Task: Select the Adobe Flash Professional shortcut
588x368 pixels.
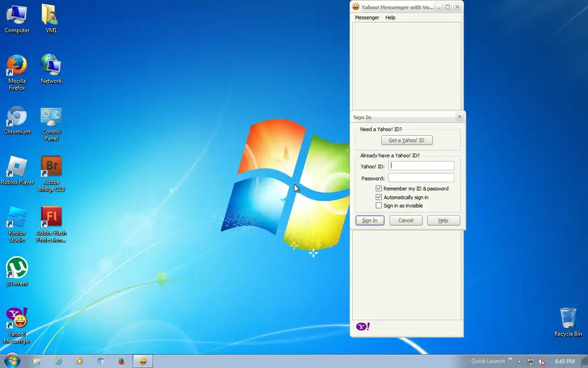Action: pyautogui.click(x=51, y=224)
